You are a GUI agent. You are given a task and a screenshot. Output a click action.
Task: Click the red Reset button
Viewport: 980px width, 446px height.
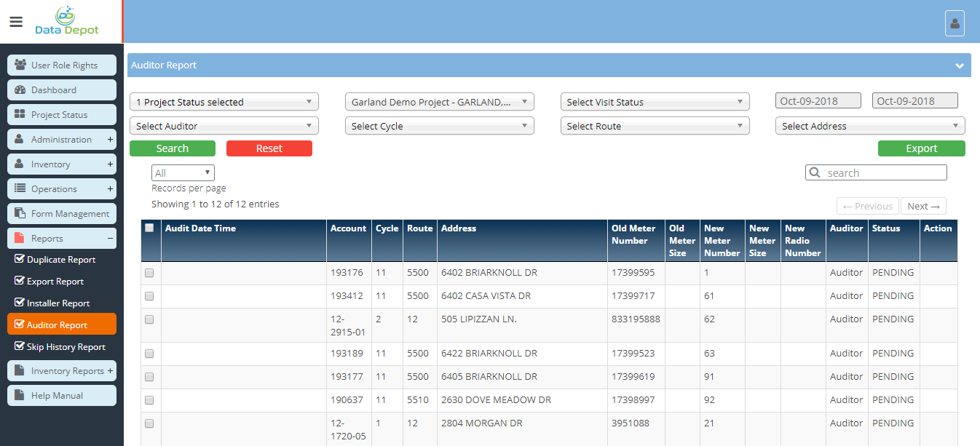[269, 148]
